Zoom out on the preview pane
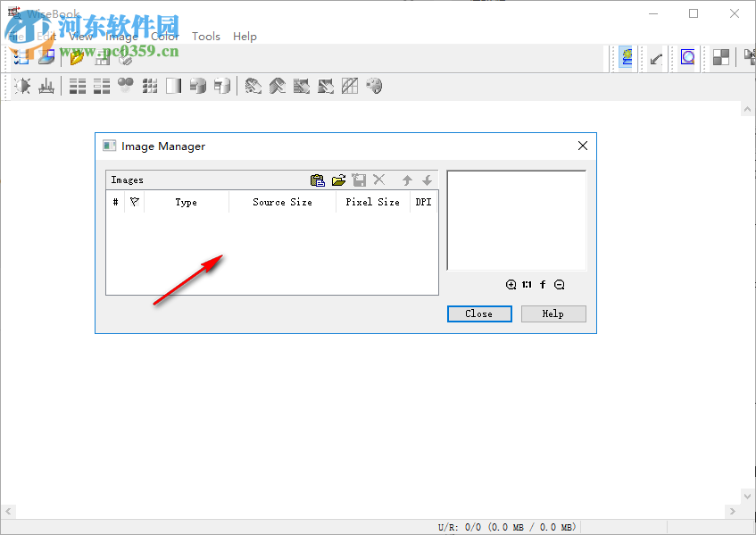Image resolution: width=756 pixels, height=535 pixels. tap(560, 284)
